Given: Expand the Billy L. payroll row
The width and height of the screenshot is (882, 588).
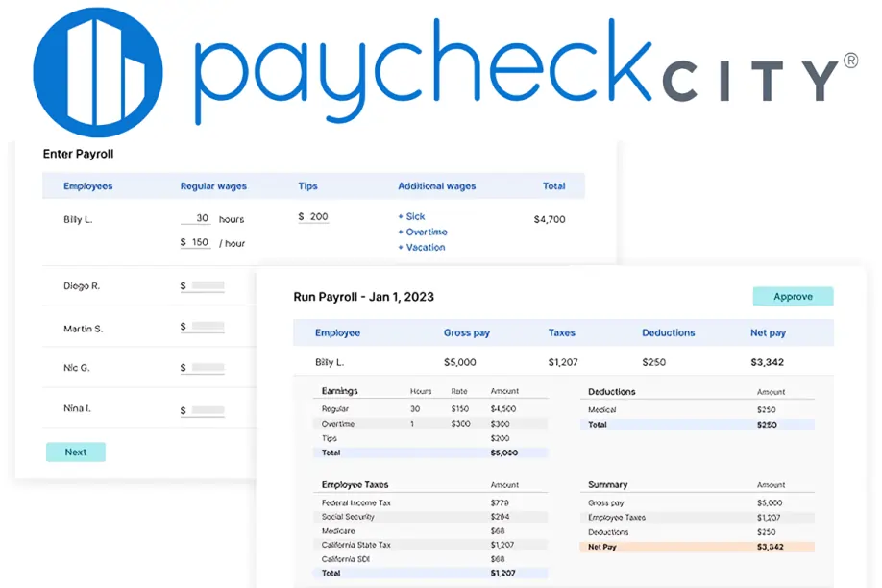Looking at the screenshot, I should coord(564,362).
